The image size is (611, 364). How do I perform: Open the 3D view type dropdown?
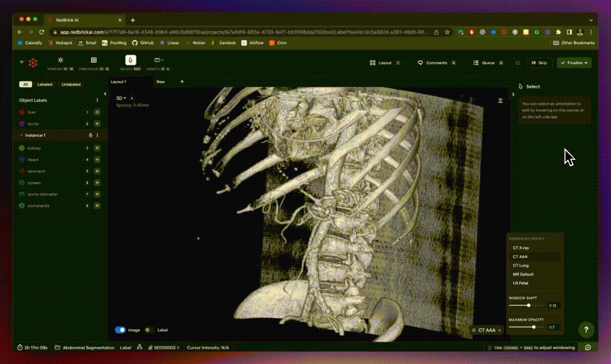point(121,98)
